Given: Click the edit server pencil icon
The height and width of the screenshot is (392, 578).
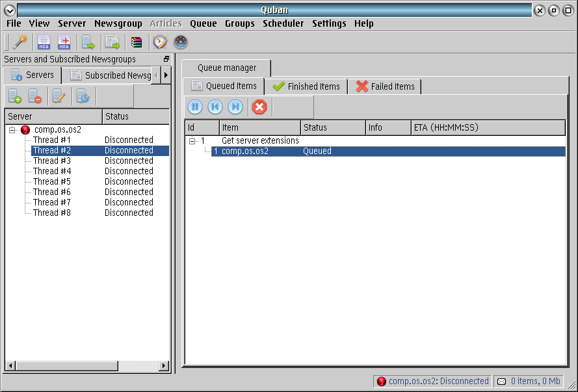Looking at the screenshot, I should [59, 96].
